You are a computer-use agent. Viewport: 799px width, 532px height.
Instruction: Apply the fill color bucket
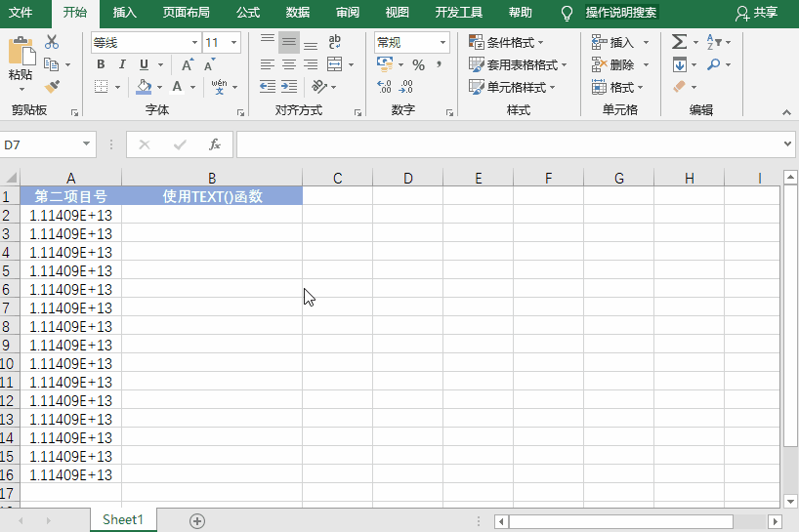click(145, 87)
